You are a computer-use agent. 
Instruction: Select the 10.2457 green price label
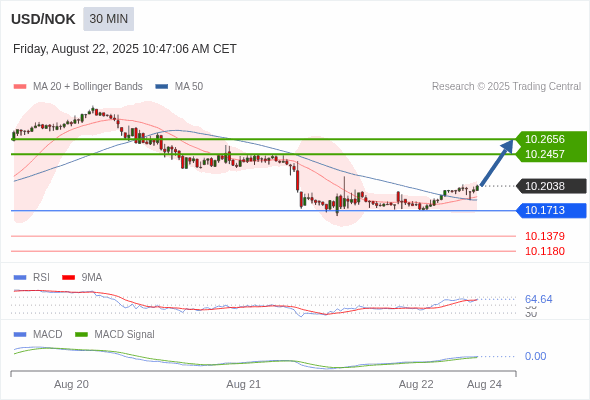[544, 154]
